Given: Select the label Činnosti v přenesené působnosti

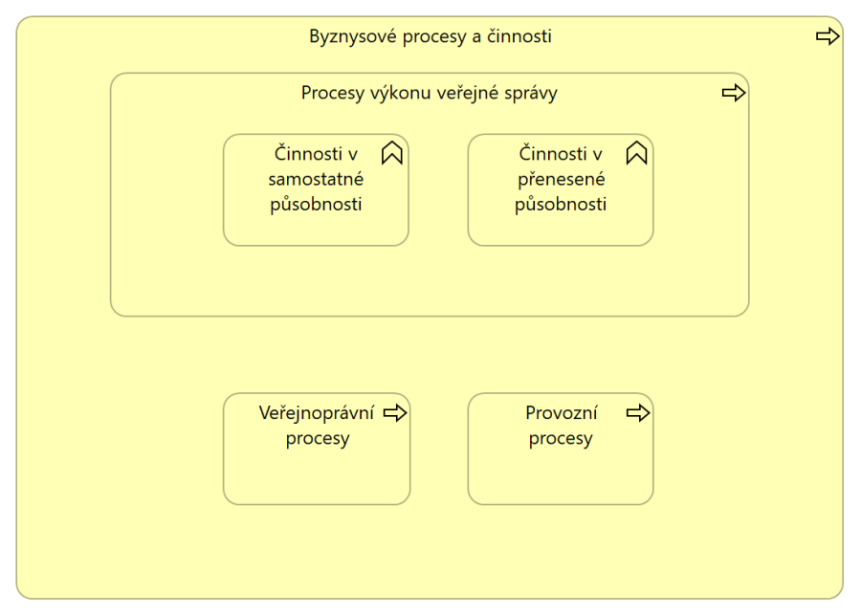Looking at the screenshot, I should (561, 179).
